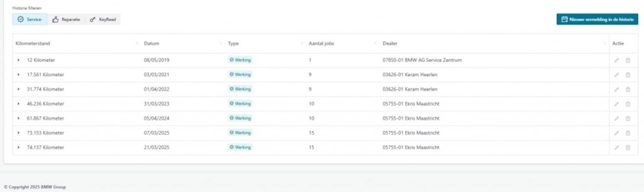Click Nieuwe vermelding in de historie button
Screen dimensions: 644x192
click(597, 19)
